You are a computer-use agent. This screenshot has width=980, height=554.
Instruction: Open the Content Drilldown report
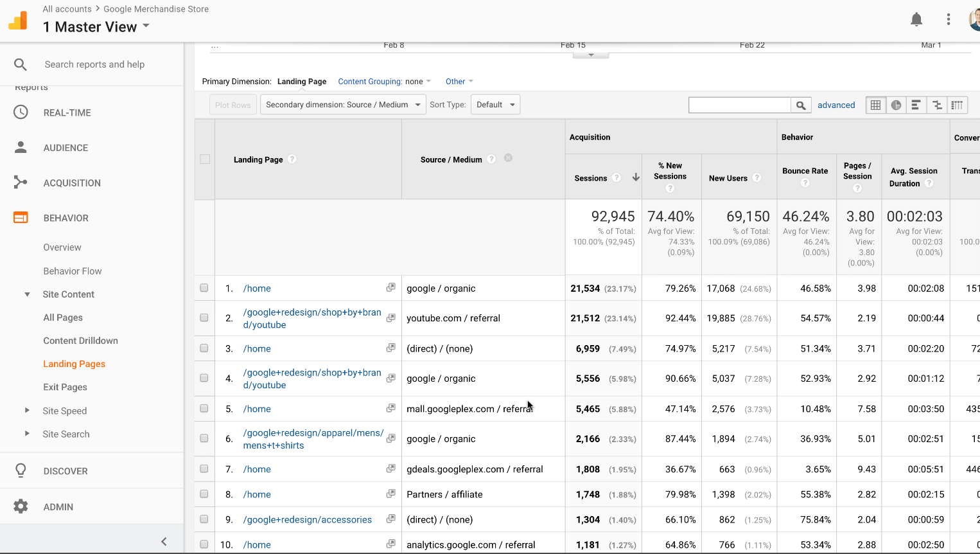tap(81, 341)
